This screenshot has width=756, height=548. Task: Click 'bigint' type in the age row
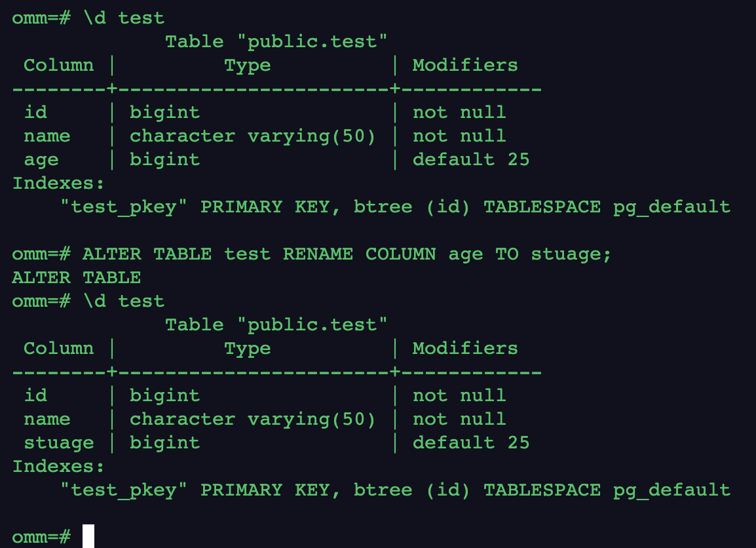click(164, 159)
